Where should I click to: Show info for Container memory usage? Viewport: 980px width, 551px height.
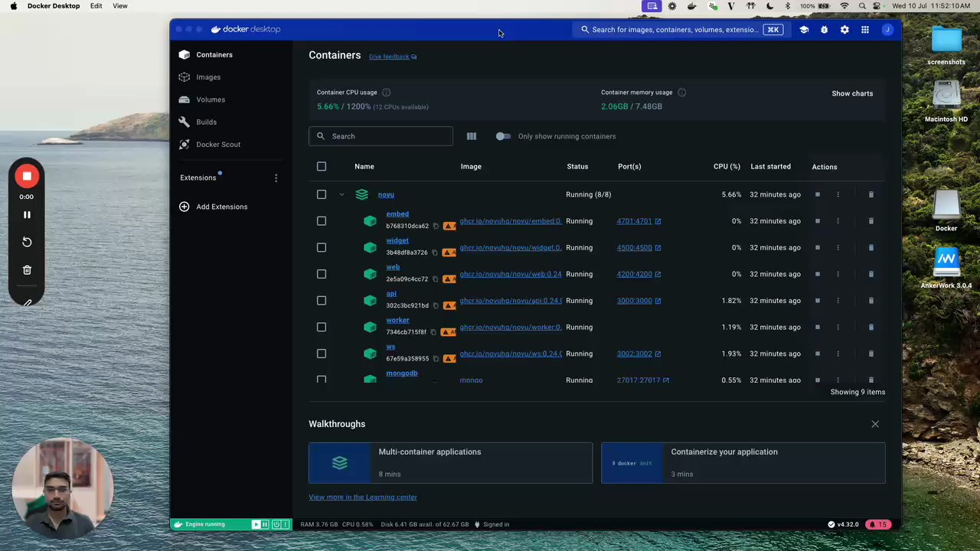tap(681, 93)
